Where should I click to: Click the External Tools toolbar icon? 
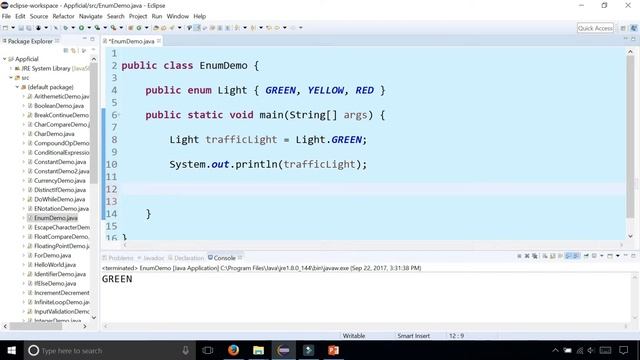(113, 28)
